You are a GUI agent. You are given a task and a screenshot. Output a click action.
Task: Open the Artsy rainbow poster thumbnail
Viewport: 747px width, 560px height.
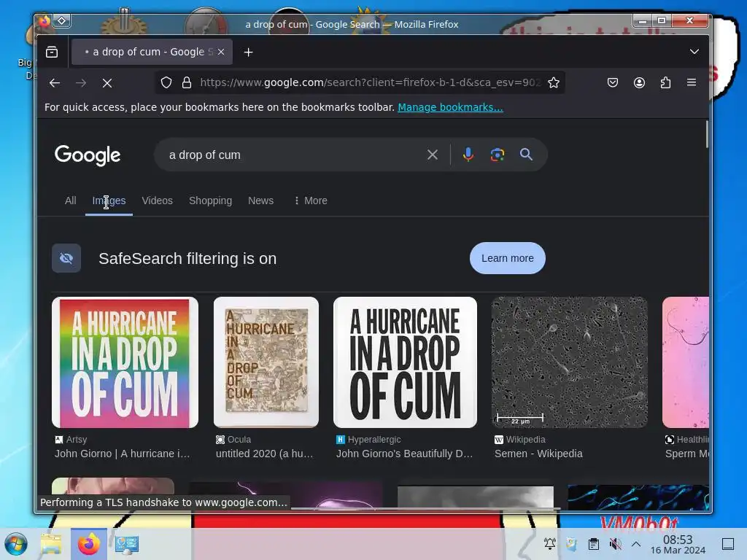[125, 362]
